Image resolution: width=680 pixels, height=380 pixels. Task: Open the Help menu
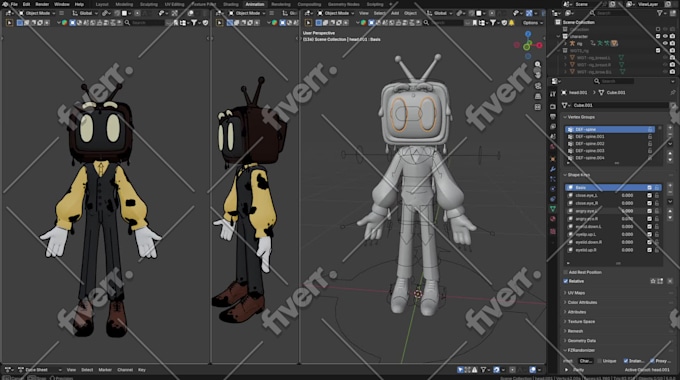(79, 4)
